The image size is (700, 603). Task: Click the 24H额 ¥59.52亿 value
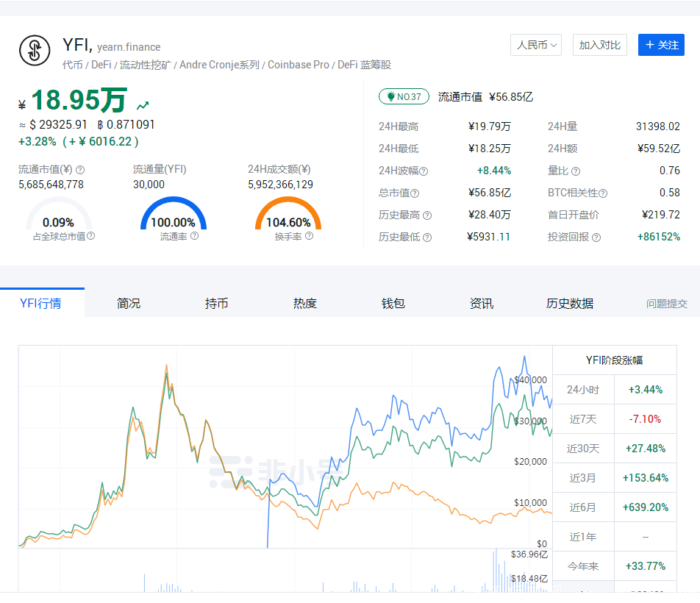[659, 149]
